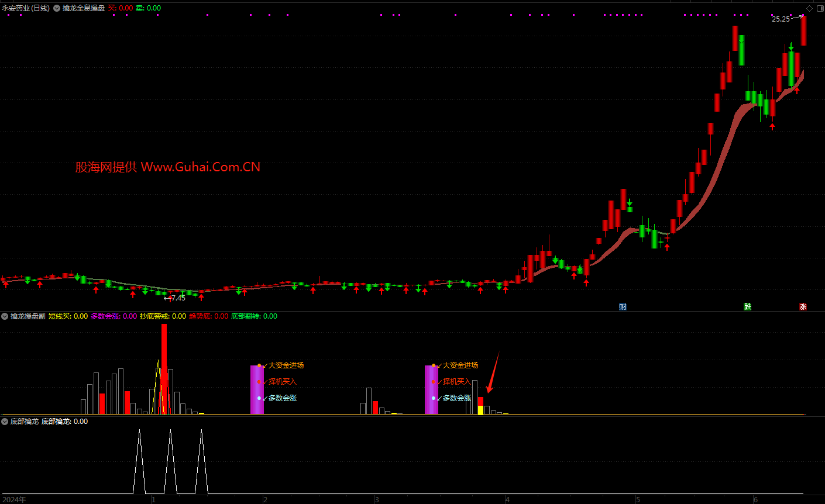
Task: Click the 买: 0.00 readout
Action: [x=121, y=8]
